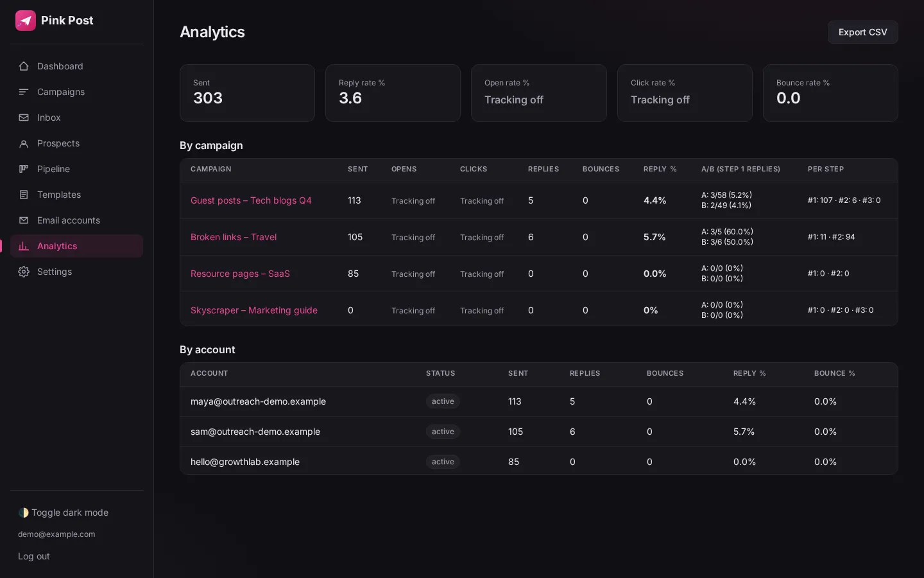Toggle dark mode

click(x=64, y=512)
